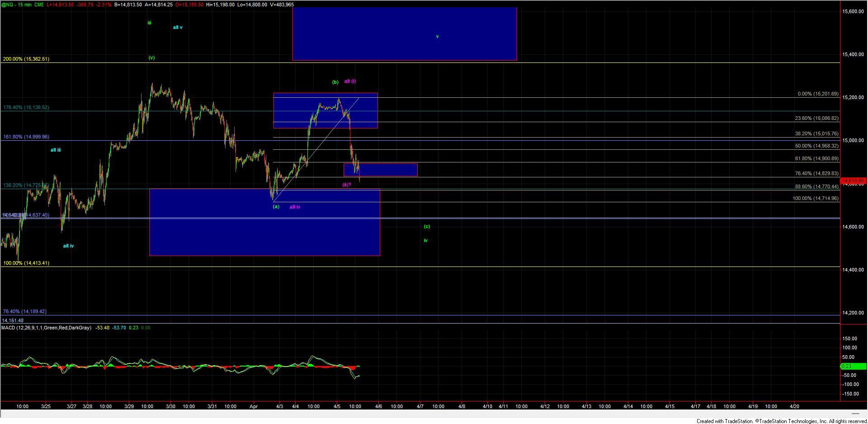Viewport: 868px width, 424px height.
Task: Click the MACD (12,26,9,1,1,Green,Red,DarkGray) indicator label
Action: (x=46, y=328)
